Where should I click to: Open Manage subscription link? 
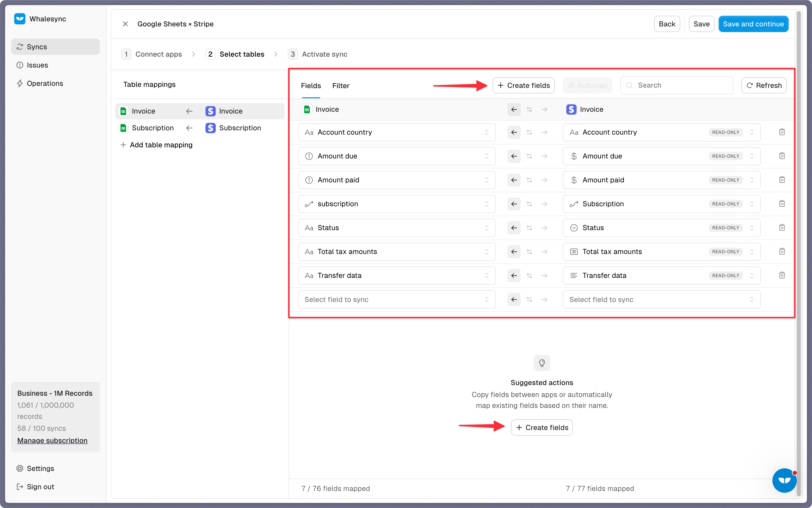tap(52, 440)
